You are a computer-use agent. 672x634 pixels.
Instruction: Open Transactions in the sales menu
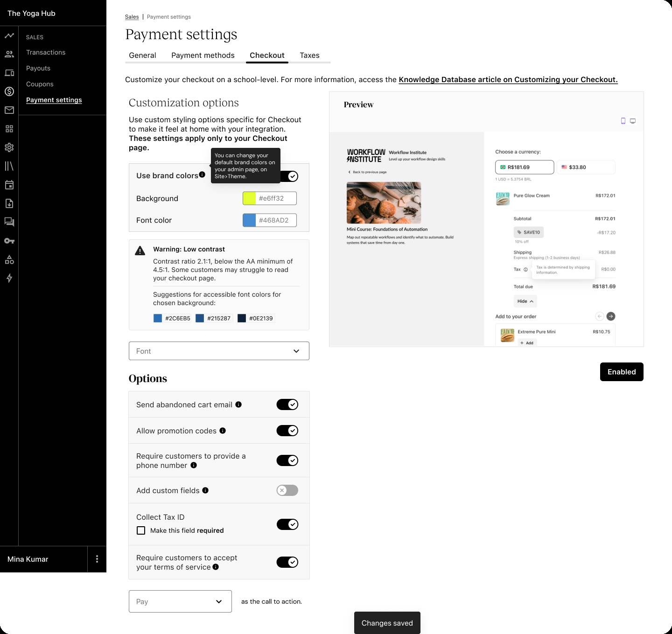pos(46,52)
